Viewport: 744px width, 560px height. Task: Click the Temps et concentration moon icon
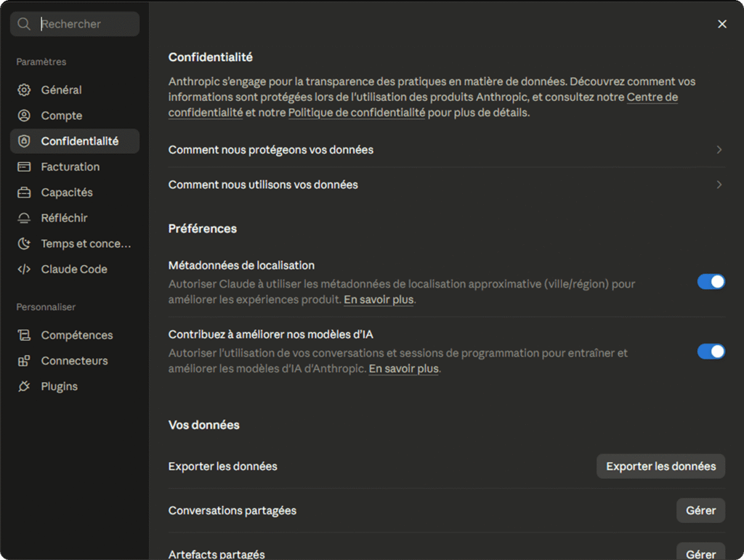click(x=24, y=243)
